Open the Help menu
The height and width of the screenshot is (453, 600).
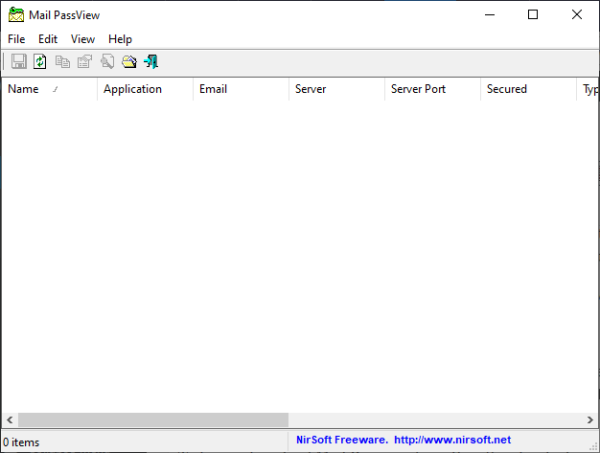click(x=120, y=39)
